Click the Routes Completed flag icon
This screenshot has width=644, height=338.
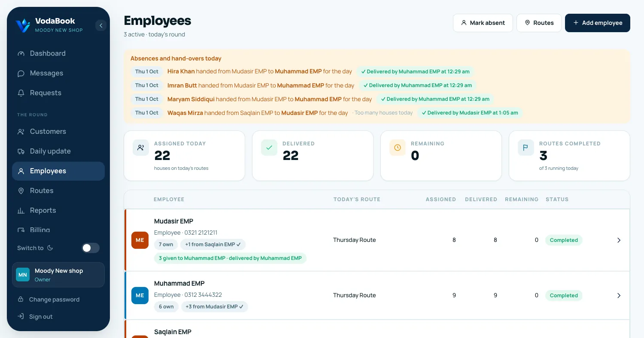(x=526, y=148)
